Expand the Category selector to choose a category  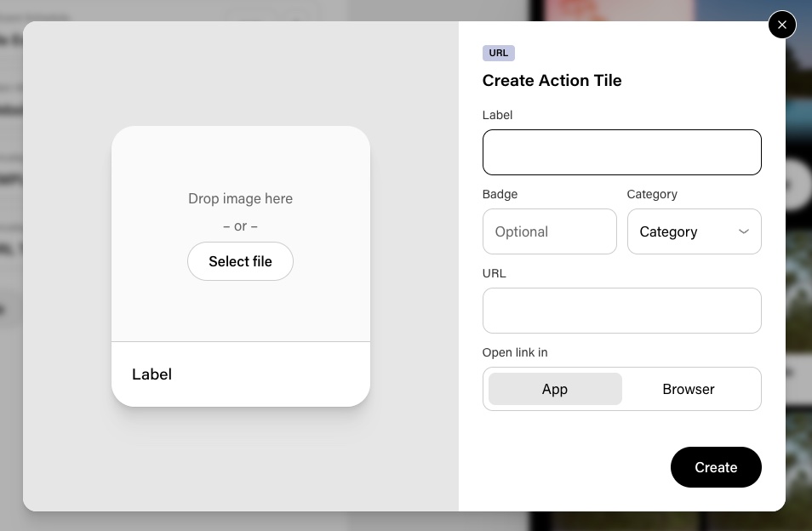tap(694, 231)
